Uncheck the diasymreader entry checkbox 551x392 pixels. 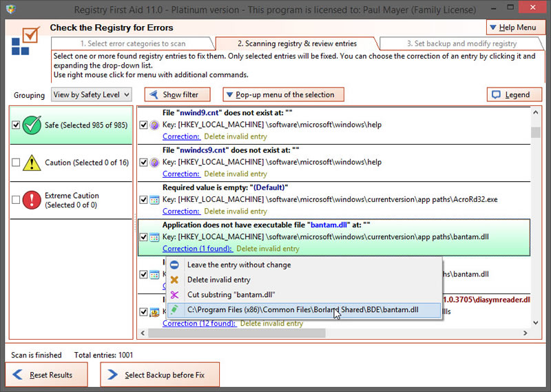(143, 312)
